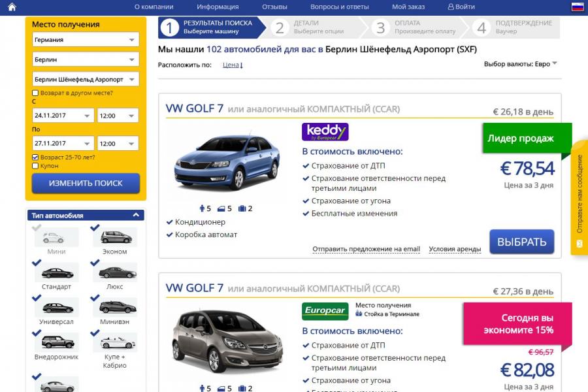The width and height of the screenshot is (588, 392).
Task: Click the Войти login link
Action: click(x=461, y=7)
